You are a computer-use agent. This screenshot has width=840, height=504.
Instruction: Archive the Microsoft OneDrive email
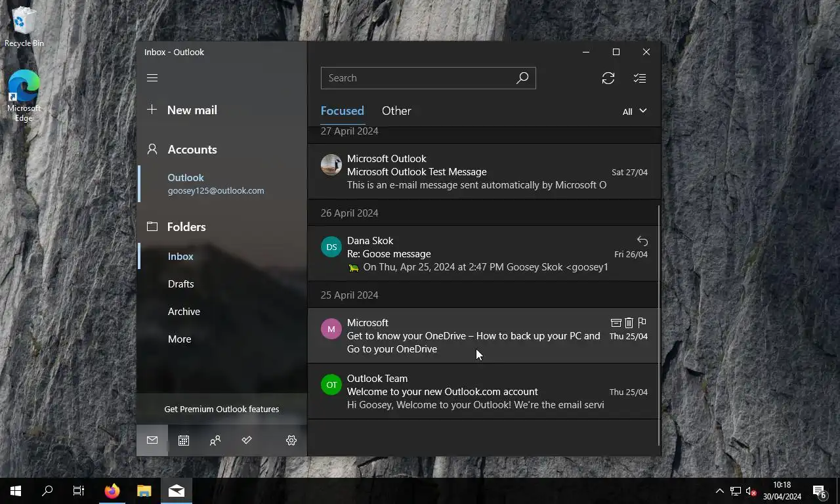coord(616,323)
